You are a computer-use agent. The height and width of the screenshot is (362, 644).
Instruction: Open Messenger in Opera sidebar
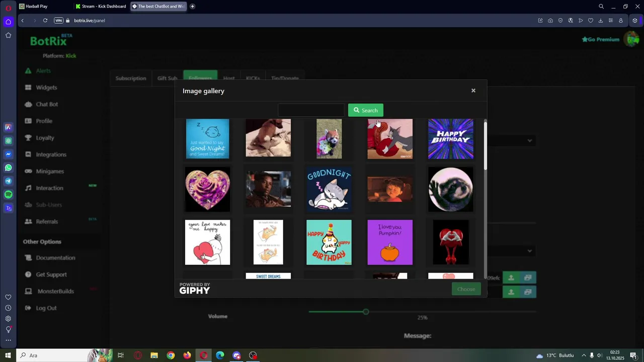(8, 154)
